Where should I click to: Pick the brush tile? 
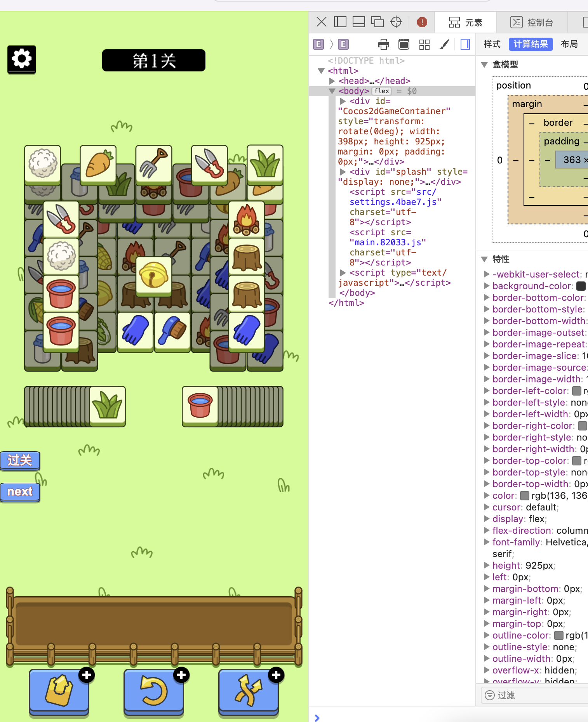pos(172,332)
